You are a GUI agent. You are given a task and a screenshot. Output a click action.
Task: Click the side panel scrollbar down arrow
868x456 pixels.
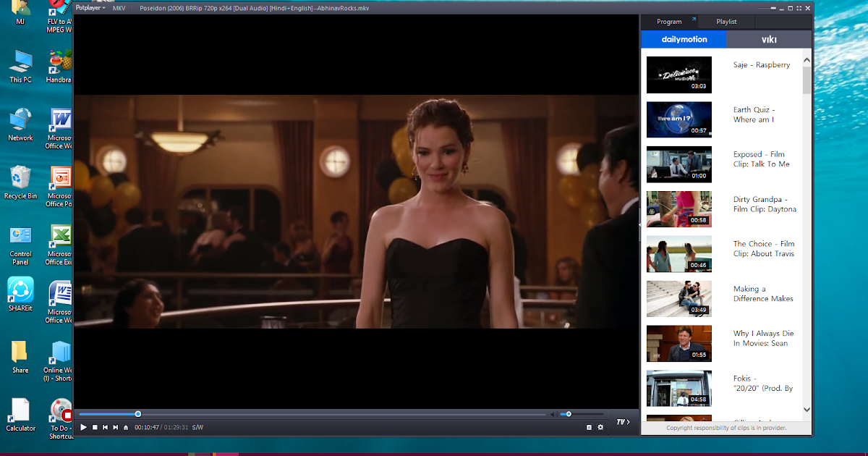(x=807, y=410)
